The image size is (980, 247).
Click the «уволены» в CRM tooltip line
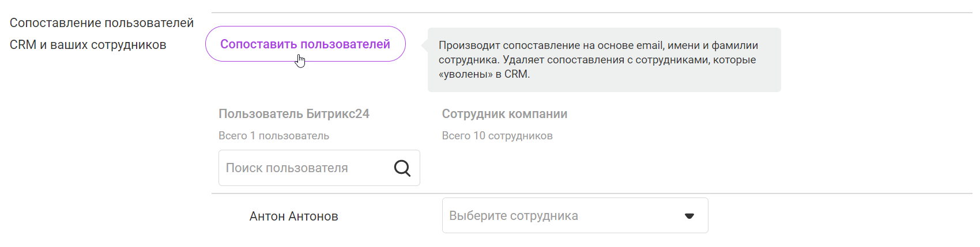(x=484, y=74)
